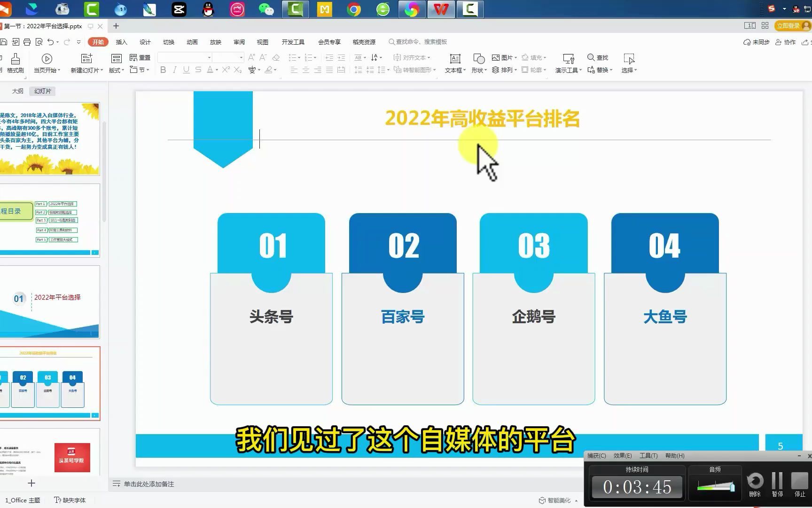The height and width of the screenshot is (508, 812).
Task: Click the Clear Formatting eraser icon
Action: click(276, 57)
